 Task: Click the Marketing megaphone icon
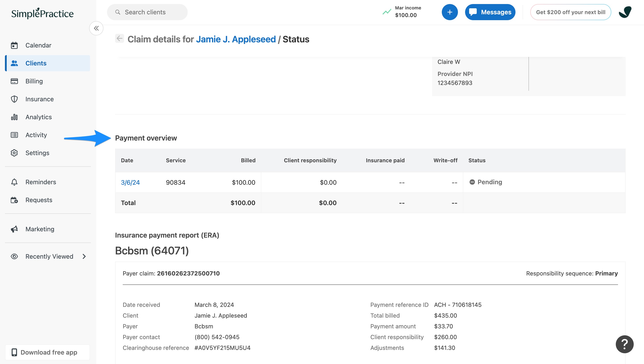point(14,229)
